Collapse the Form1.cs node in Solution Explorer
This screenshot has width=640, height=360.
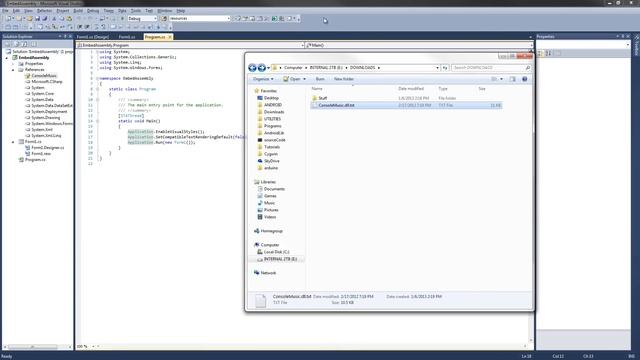point(13,142)
